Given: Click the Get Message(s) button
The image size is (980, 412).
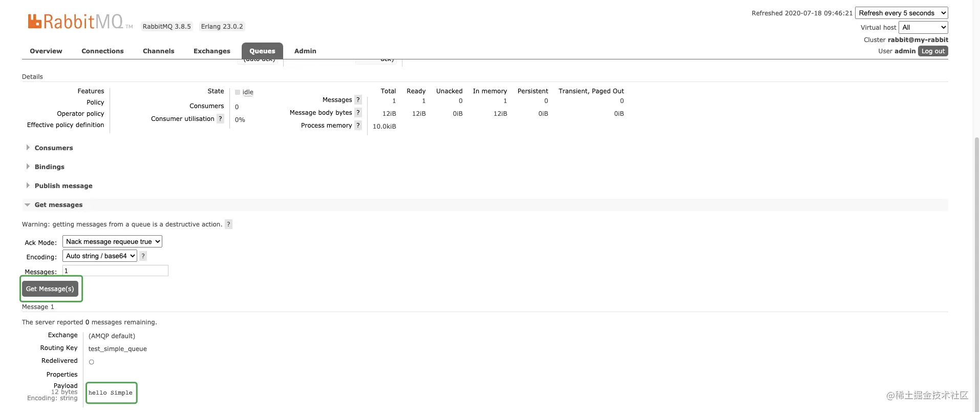Looking at the screenshot, I should pyautogui.click(x=50, y=289).
